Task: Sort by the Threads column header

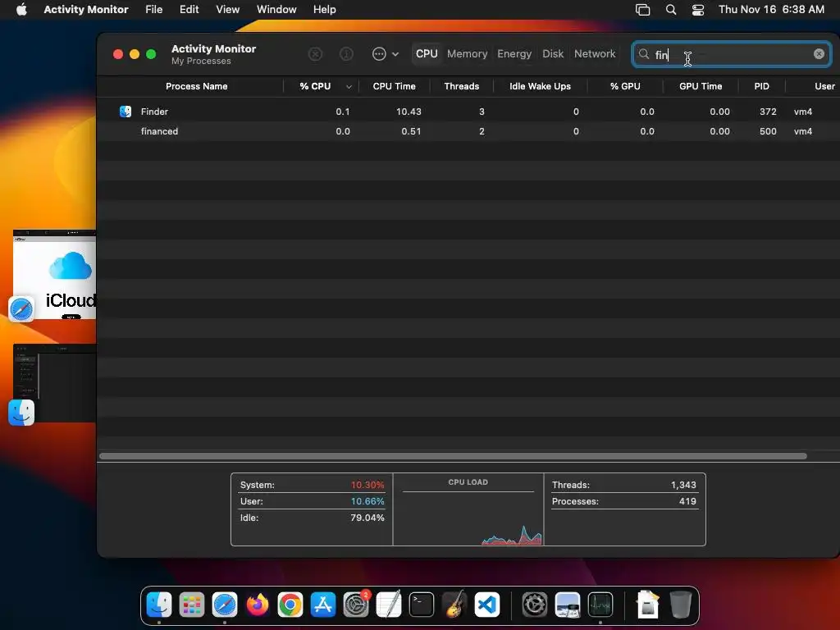Action: [x=461, y=86]
